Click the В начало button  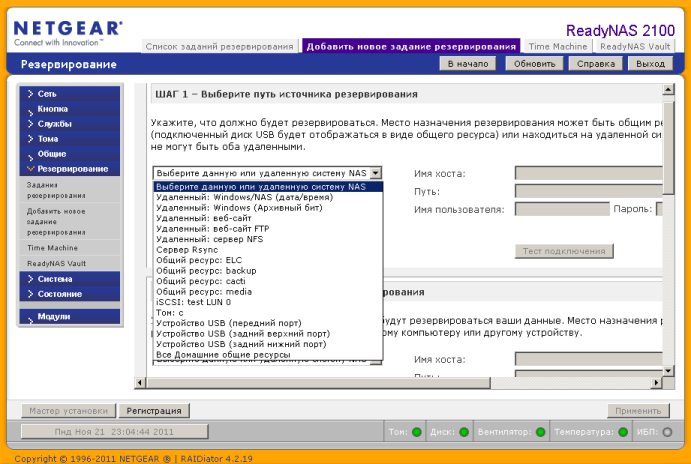pos(468,64)
